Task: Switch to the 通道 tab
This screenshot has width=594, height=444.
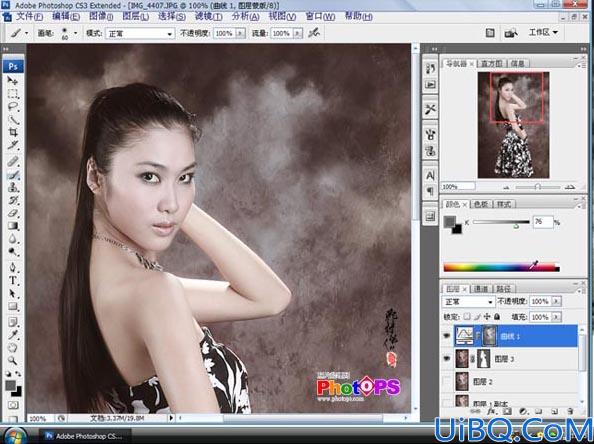Action: [481, 289]
